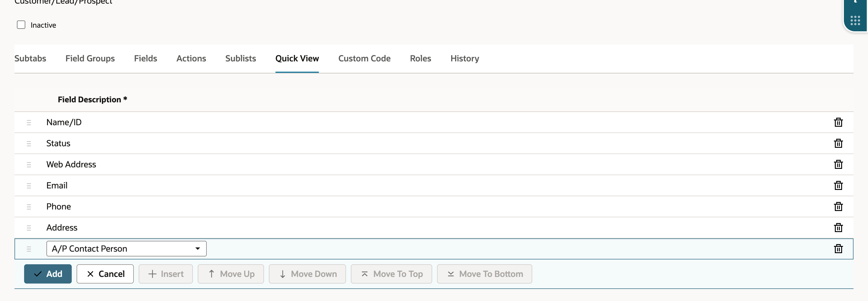Click the drag handle beside Email
The image size is (868, 301).
click(x=29, y=186)
